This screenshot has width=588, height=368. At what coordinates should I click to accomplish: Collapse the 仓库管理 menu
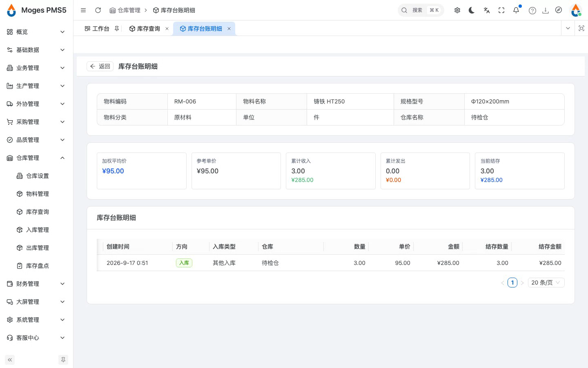tap(37, 158)
